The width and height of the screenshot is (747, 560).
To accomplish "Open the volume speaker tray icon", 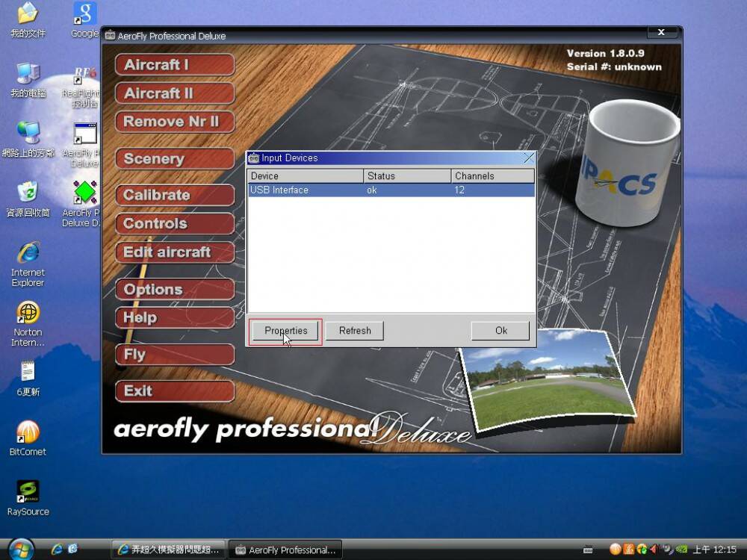I will coord(655,550).
